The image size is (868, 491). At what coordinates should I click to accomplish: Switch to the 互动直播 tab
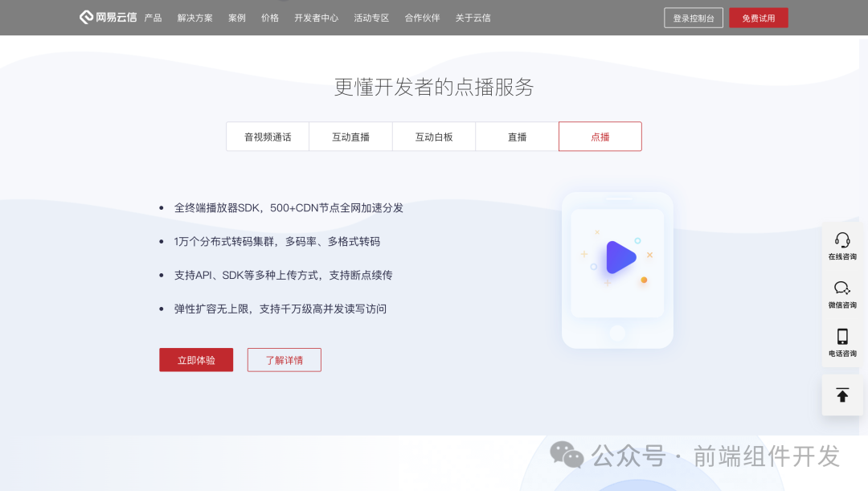[x=350, y=137]
